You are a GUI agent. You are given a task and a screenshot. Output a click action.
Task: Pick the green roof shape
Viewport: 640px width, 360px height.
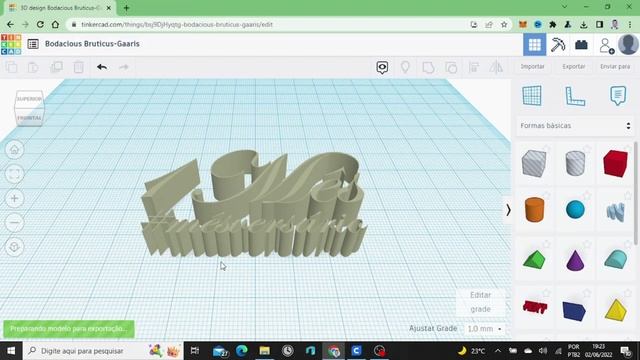534,260
